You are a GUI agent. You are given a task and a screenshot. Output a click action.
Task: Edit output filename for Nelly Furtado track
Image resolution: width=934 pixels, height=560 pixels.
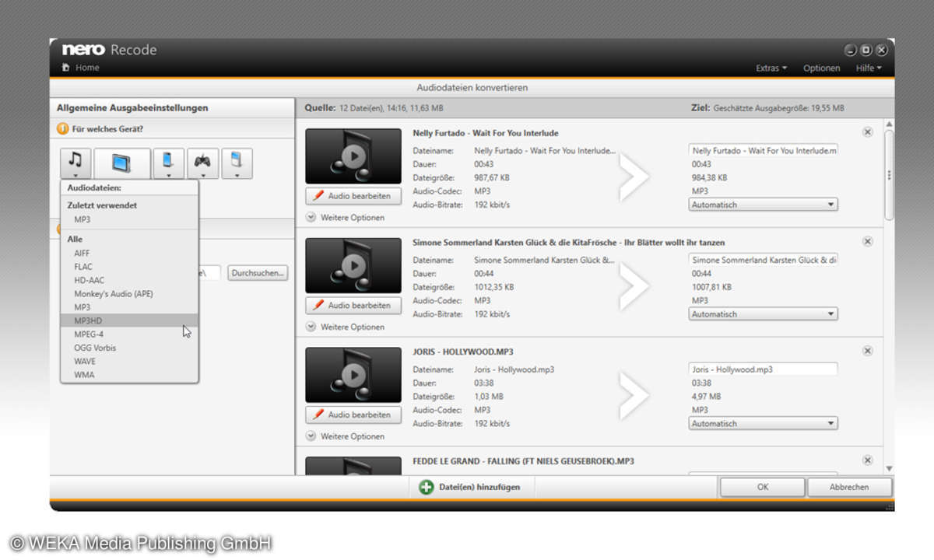pos(763,150)
